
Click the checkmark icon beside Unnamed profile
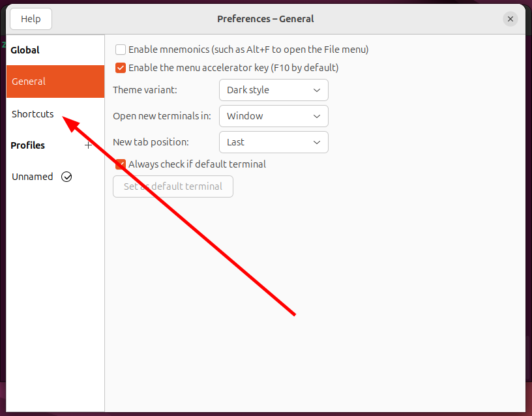click(66, 177)
